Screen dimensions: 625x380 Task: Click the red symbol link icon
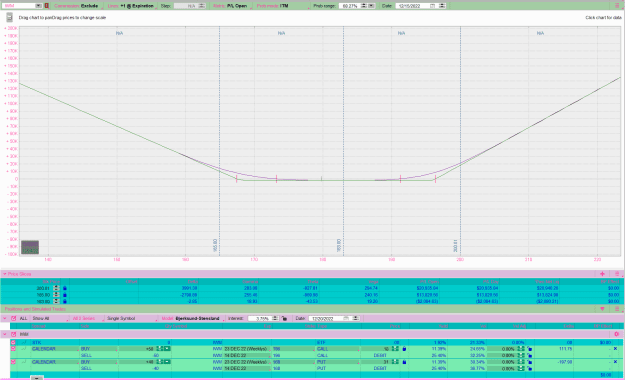[47, 6]
